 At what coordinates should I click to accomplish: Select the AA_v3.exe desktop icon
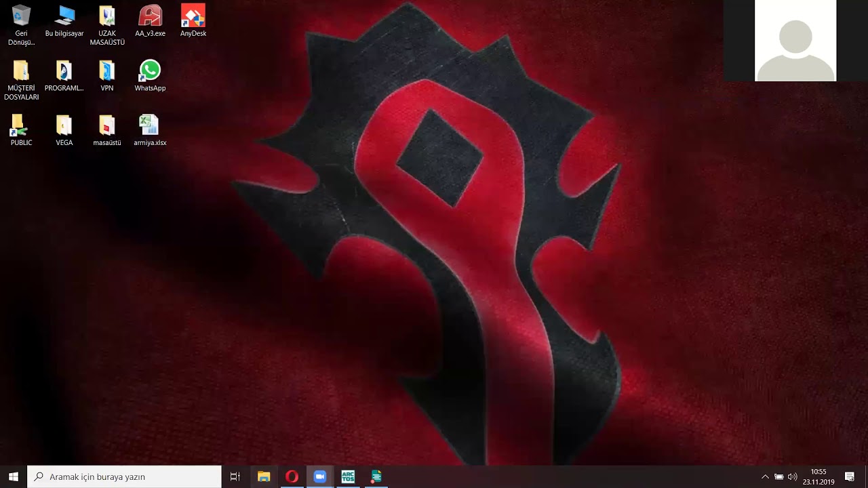point(150,21)
